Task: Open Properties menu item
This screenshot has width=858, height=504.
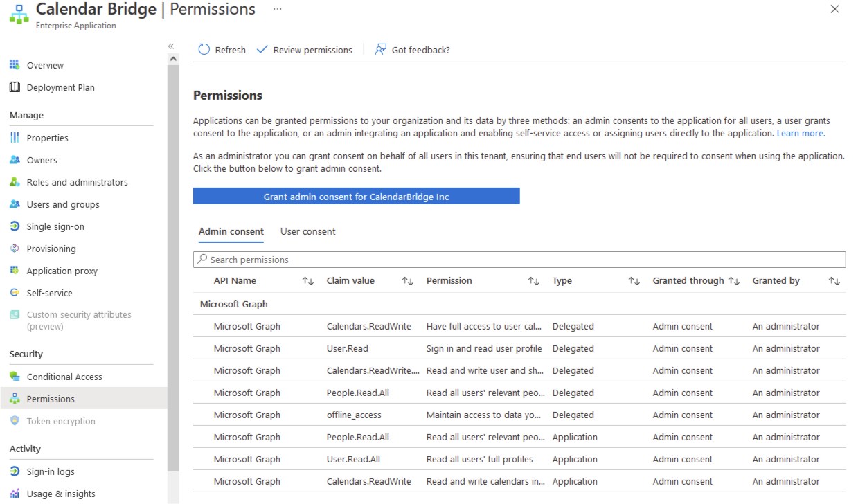Action: [48, 138]
